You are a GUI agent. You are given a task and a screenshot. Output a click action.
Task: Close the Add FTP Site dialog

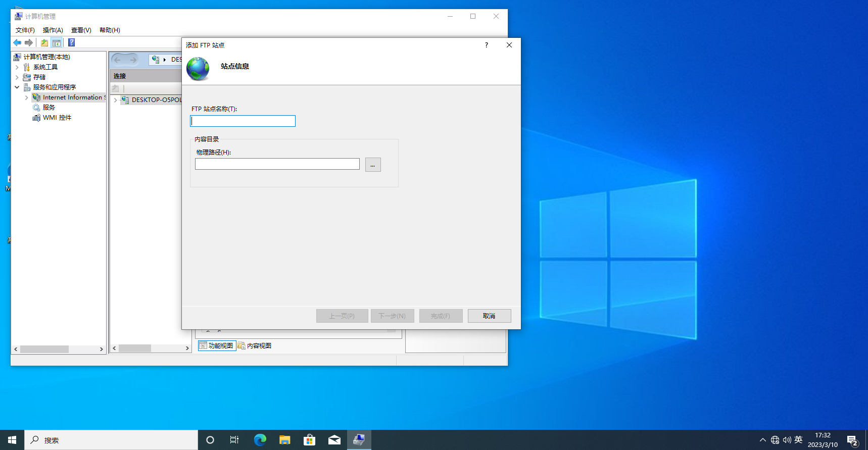click(x=509, y=45)
